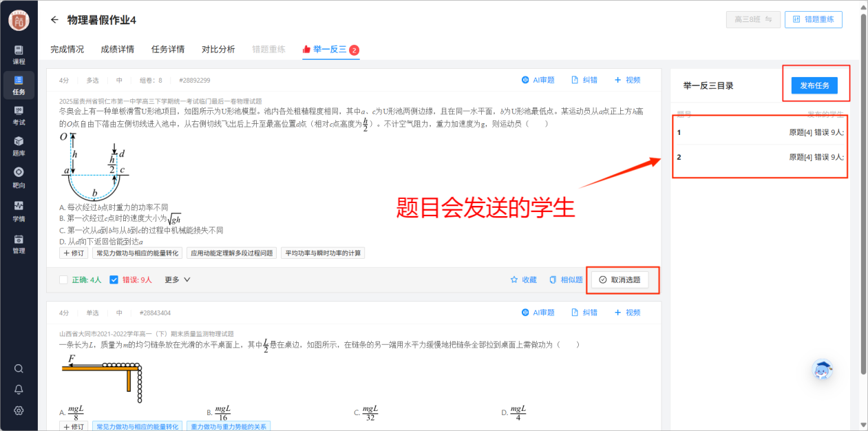Select row 2 in 举一反三目录
This screenshot has height=431, width=868.
click(760, 157)
